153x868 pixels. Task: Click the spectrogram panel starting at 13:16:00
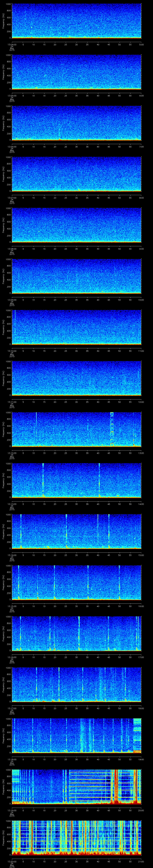[x=77, y=634]
